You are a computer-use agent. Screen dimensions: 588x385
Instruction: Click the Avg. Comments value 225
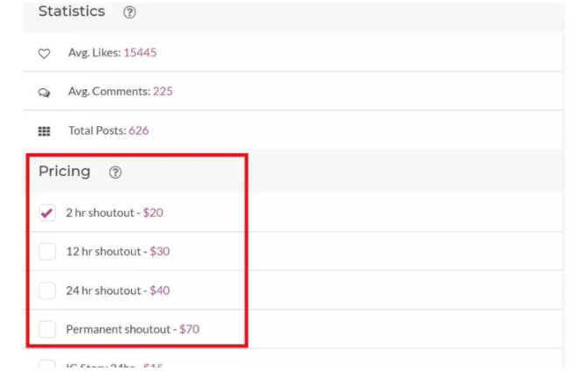click(x=163, y=91)
